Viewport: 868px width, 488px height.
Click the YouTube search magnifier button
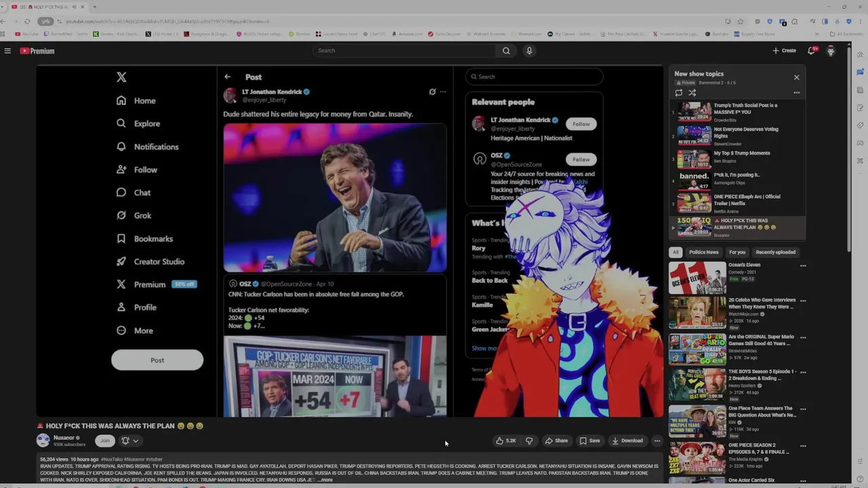506,51
